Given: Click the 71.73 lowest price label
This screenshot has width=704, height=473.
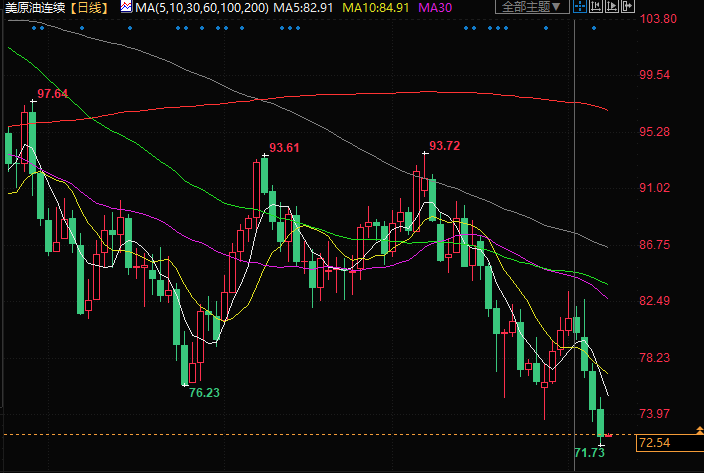Looking at the screenshot, I should pyautogui.click(x=590, y=454).
